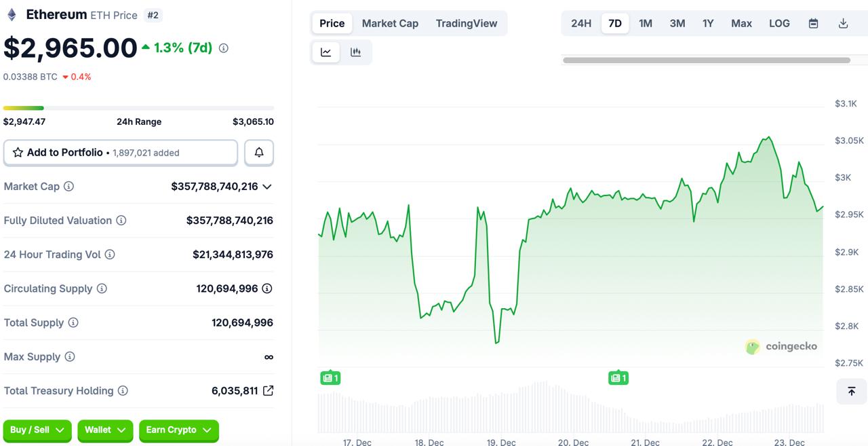The width and height of the screenshot is (868, 446).
Task: Click the scroll-to-top arrow icon
Action: pyautogui.click(x=851, y=392)
